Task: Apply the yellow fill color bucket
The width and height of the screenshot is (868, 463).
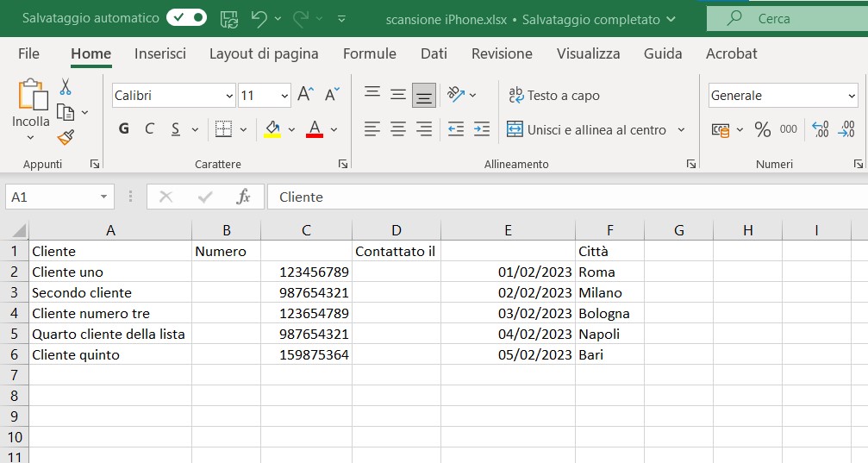Action: coord(272,129)
